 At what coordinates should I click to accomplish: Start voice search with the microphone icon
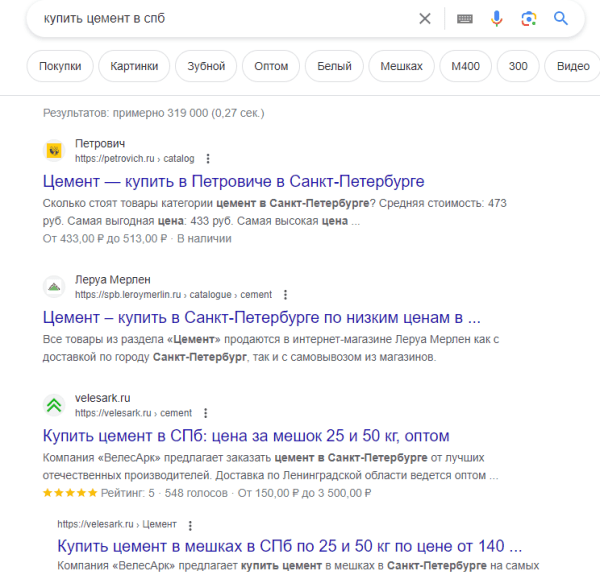click(x=497, y=18)
